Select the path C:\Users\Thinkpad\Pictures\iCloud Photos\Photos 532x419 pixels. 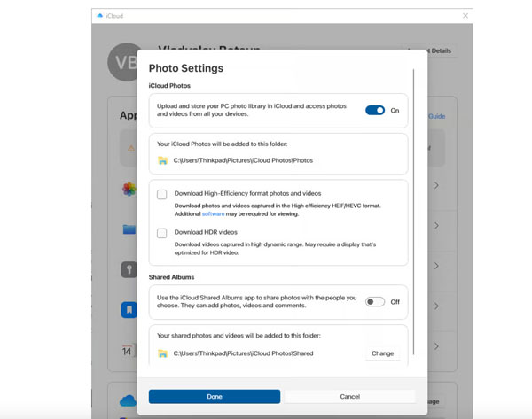pos(243,160)
